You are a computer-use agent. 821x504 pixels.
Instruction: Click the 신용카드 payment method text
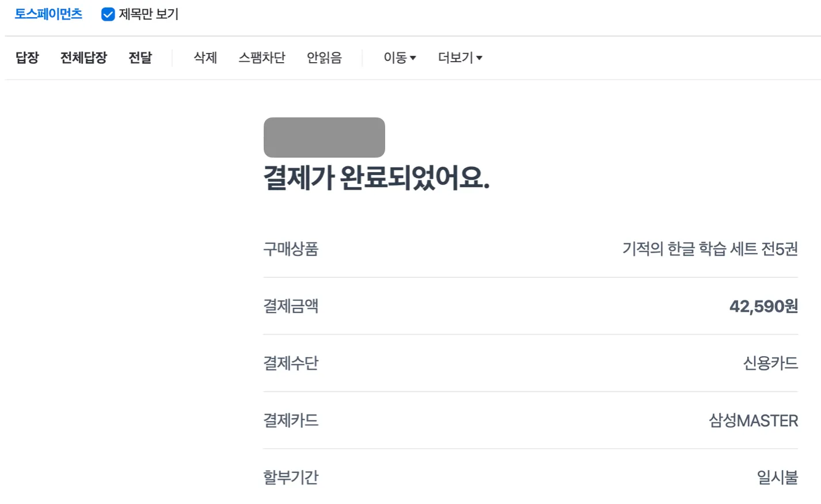[770, 363]
